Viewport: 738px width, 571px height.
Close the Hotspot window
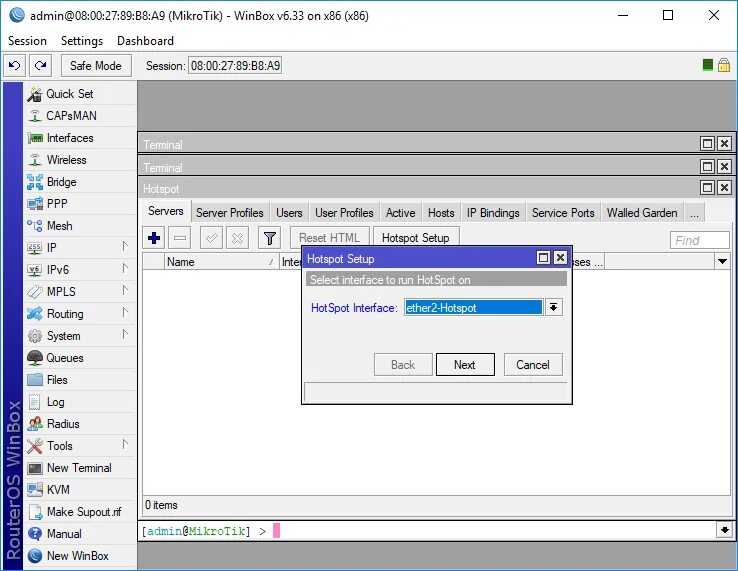coord(724,188)
